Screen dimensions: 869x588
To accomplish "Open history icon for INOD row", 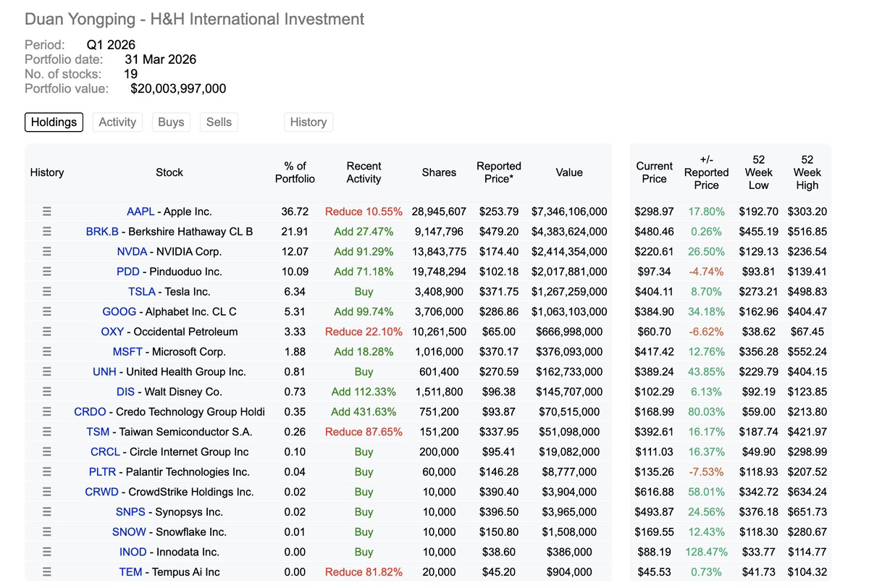I will pyautogui.click(x=47, y=552).
